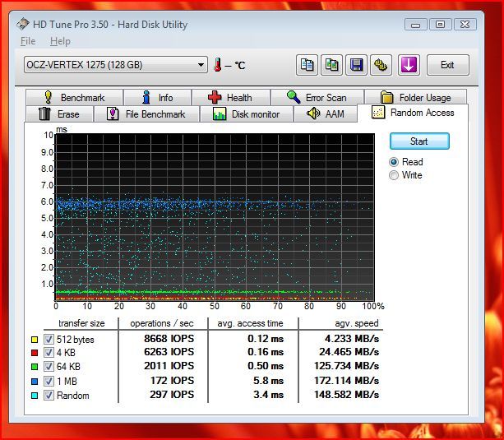The height and width of the screenshot is (440, 504).
Task: Click the agv. speed column header
Action: (x=357, y=323)
